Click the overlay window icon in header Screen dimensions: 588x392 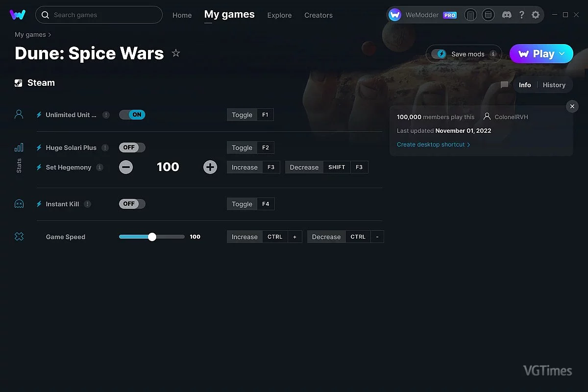(x=488, y=15)
